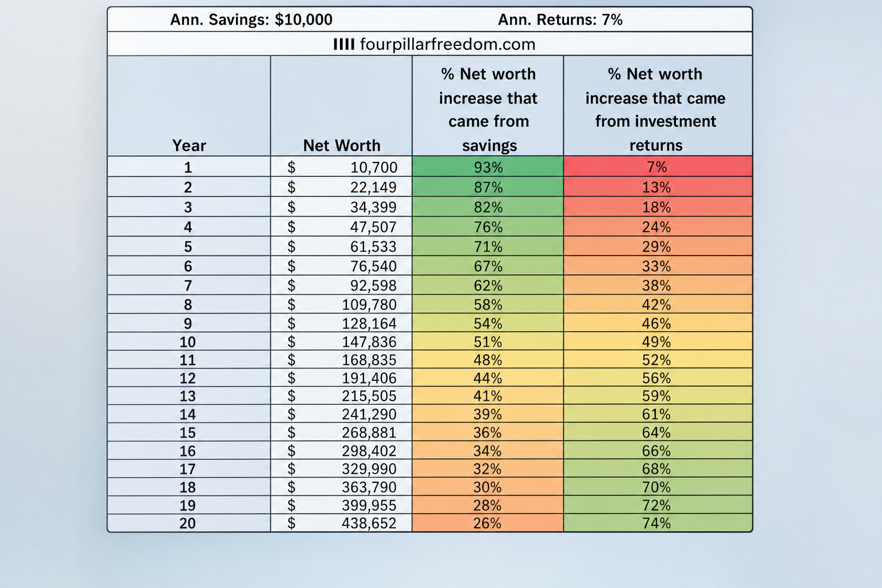Select the net worth cell 128,164
The height and width of the screenshot is (588, 882).
click(x=342, y=323)
